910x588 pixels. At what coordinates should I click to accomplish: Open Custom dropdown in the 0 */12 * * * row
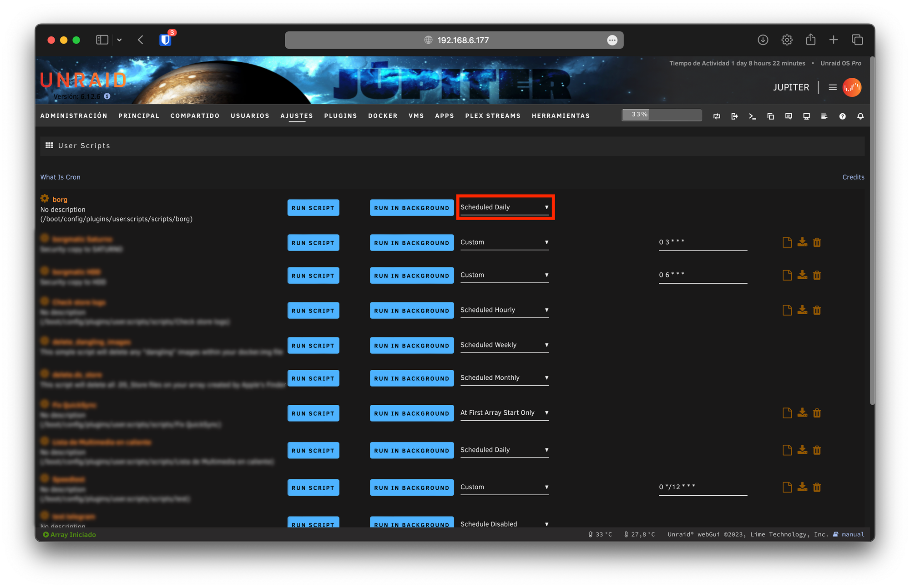504,487
